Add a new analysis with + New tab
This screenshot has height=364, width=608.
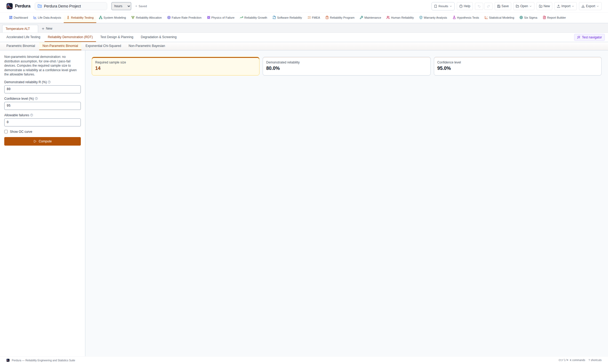click(x=47, y=29)
